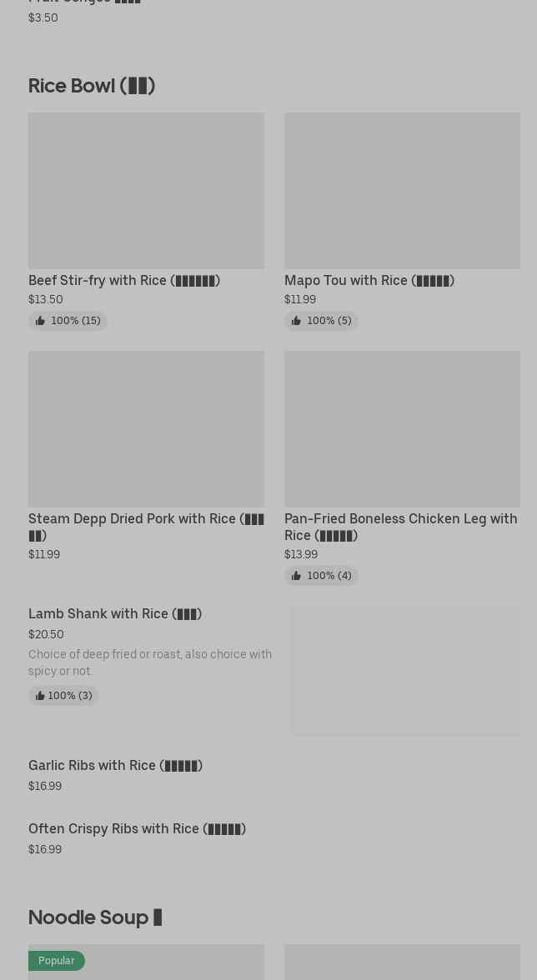The height and width of the screenshot is (980, 537).
Task: Open Garlic Ribs with Rice item
Action: [115, 765]
